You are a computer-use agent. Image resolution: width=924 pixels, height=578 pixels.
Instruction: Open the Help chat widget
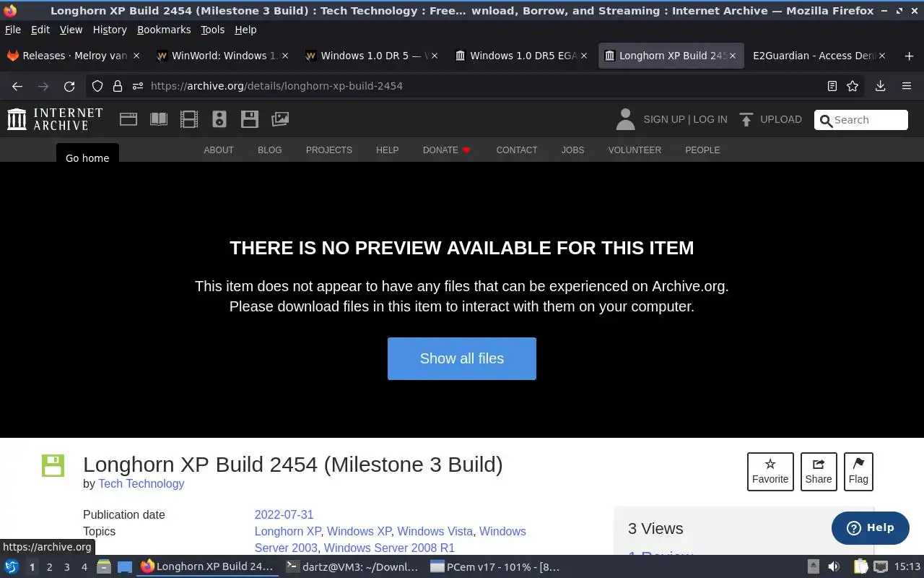coord(870,527)
